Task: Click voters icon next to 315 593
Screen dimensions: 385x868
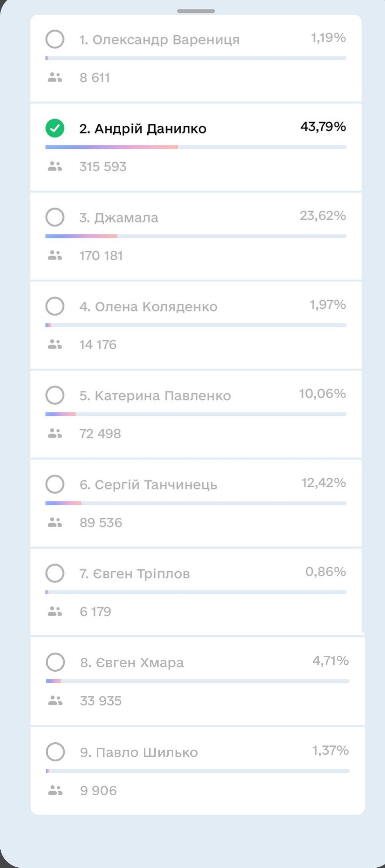Action: click(55, 166)
